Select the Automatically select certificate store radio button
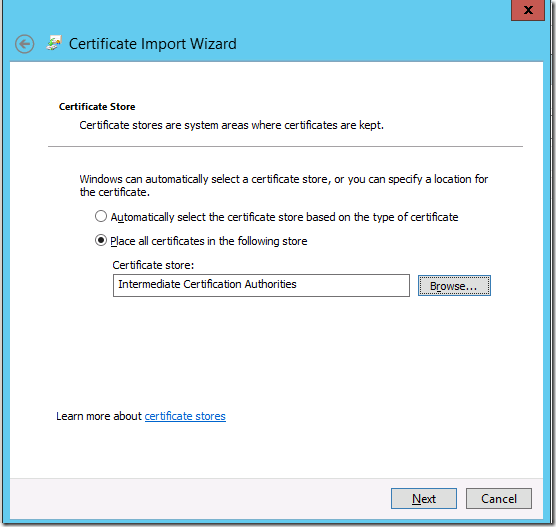The width and height of the screenshot is (556, 527). pos(101,216)
